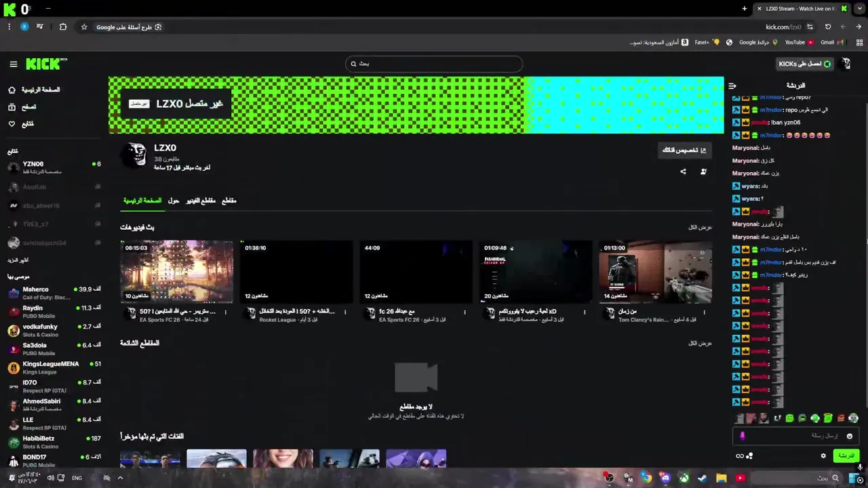Open HabibiBetz channel in sidebar
Viewport: 868px width, 488px height.
tap(54, 442)
